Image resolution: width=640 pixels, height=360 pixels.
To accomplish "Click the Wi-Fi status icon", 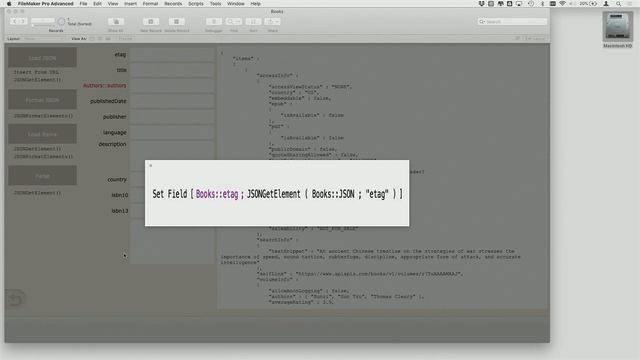I will [562, 4].
